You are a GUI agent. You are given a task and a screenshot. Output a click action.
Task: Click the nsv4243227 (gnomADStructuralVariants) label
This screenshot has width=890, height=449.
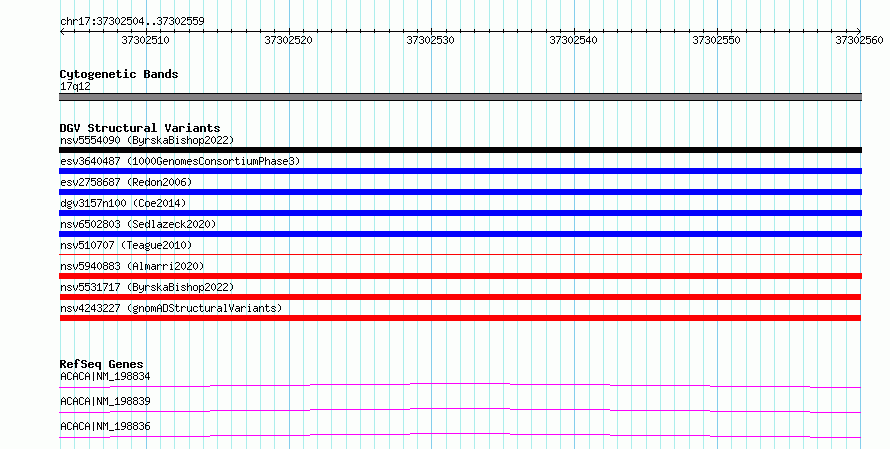[x=171, y=308]
